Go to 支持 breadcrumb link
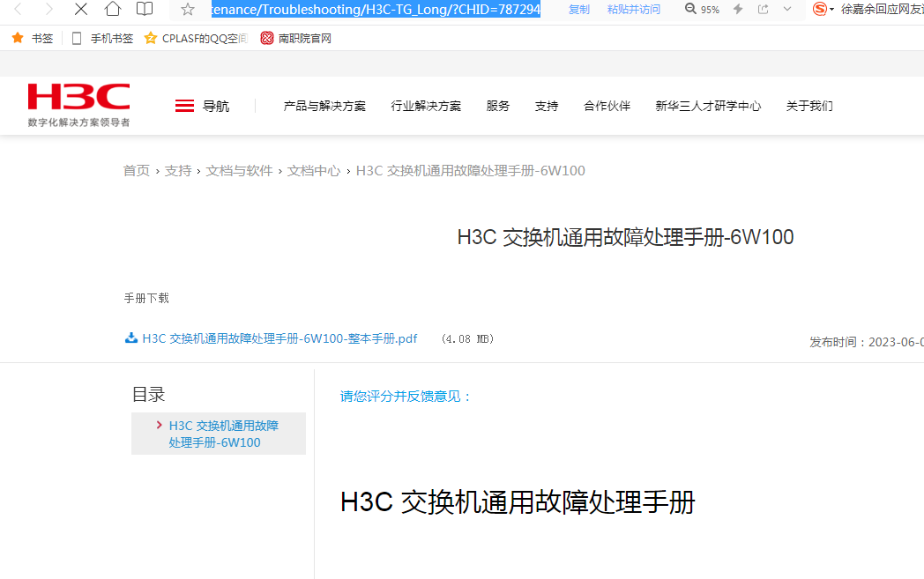The height and width of the screenshot is (579, 924). click(178, 171)
